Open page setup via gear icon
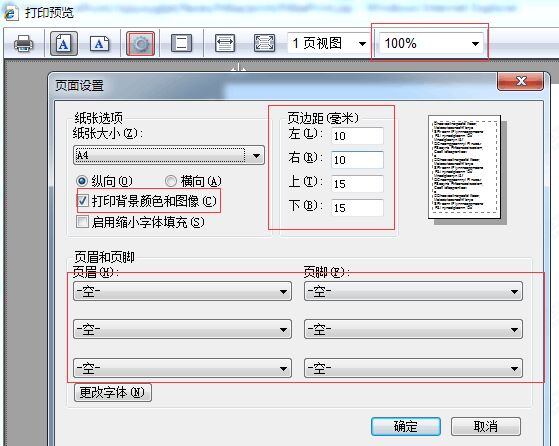The image size is (559, 446). [140, 44]
